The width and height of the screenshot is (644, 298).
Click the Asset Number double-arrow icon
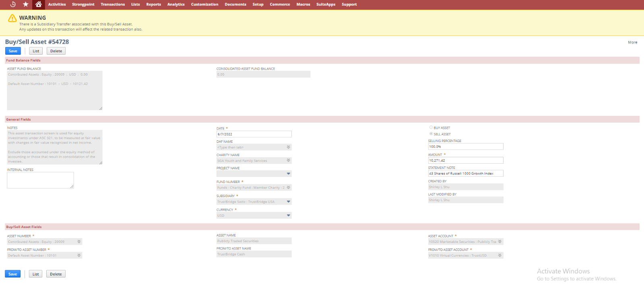[79, 242]
